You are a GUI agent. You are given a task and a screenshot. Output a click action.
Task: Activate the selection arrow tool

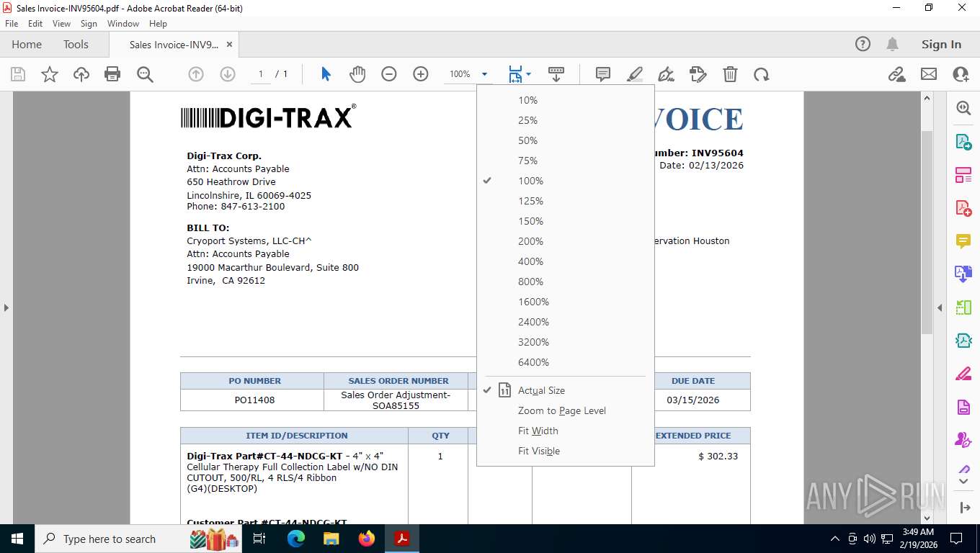326,74
